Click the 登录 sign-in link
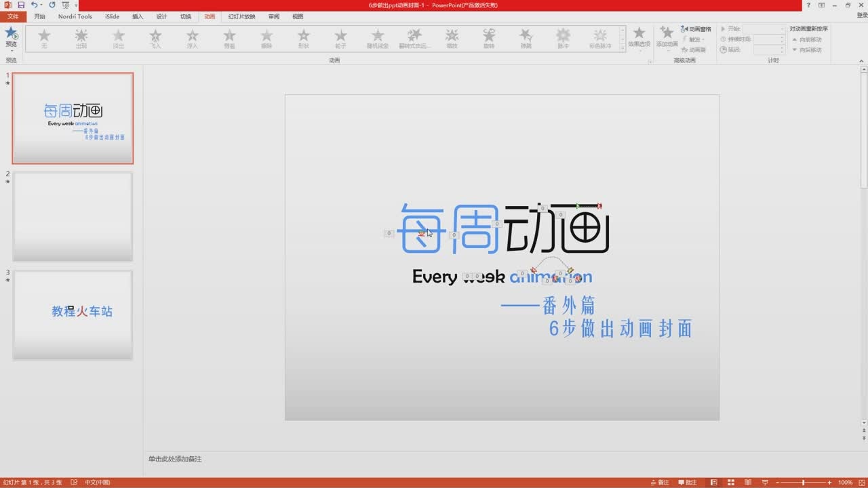 (x=861, y=16)
